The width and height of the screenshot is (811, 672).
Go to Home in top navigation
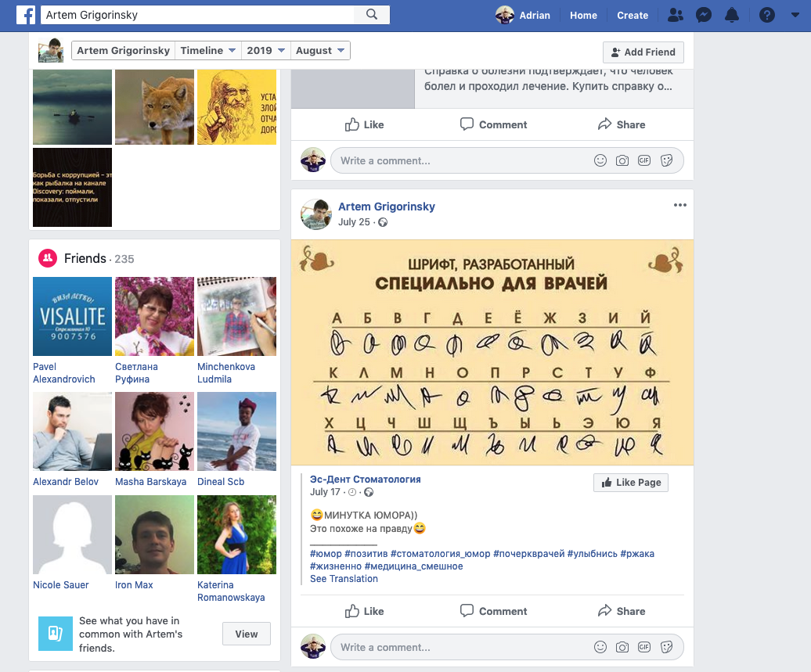[x=583, y=15]
